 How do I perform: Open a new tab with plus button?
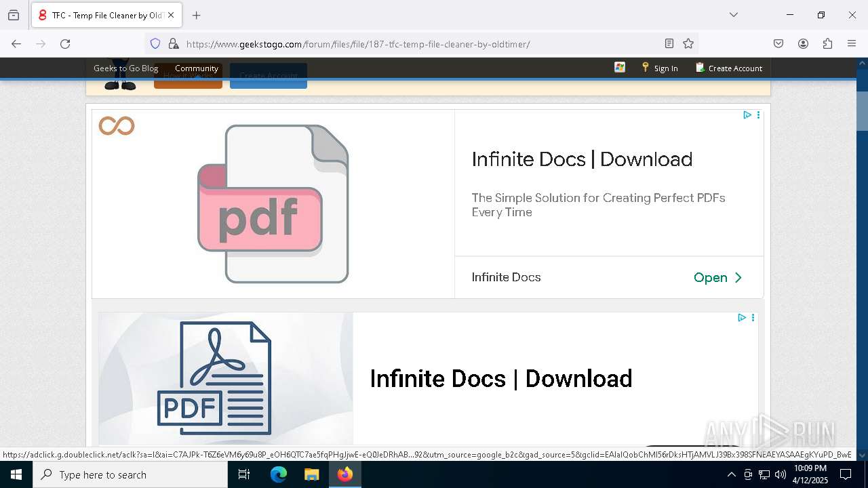point(197,15)
